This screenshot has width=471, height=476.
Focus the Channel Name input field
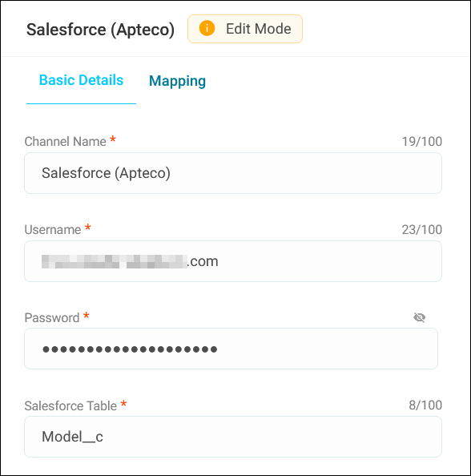(x=233, y=173)
